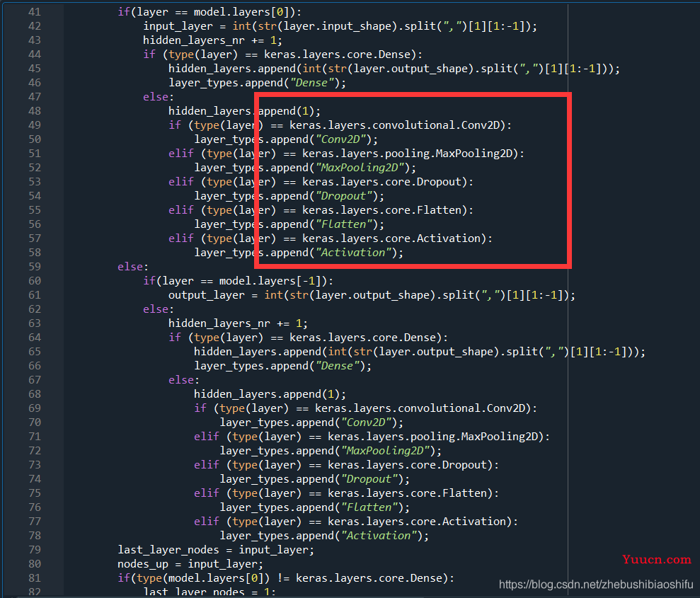Click line number 47 in the gutter
700x598 pixels.
click(35, 97)
